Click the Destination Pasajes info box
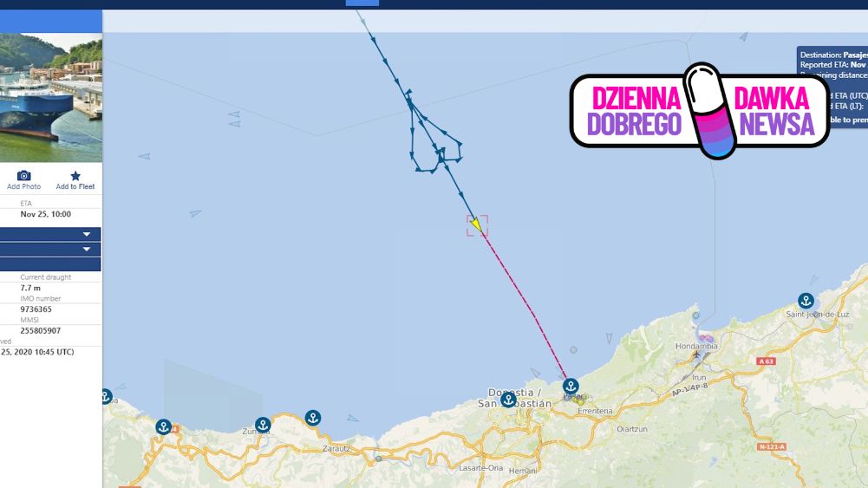 (x=832, y=88)
